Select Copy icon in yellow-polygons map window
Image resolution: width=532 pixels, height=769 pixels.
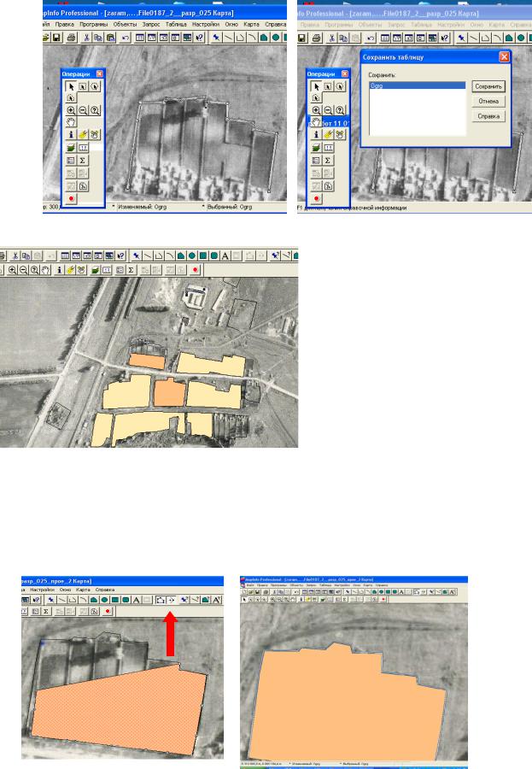click(26, 256)
